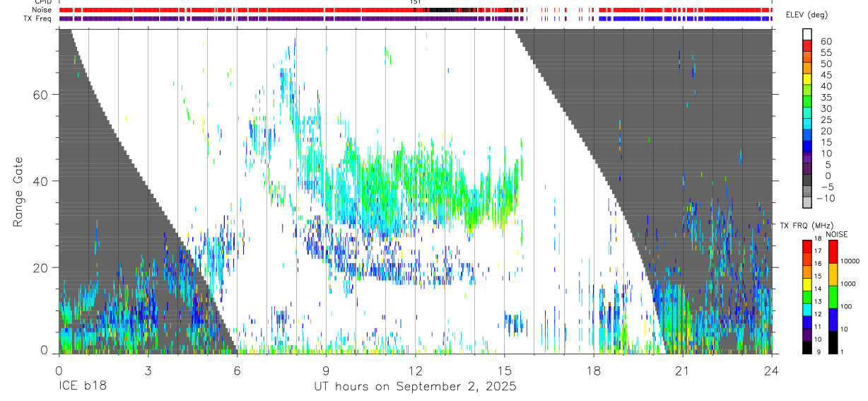Click the '13' label on the TX FRQ scale

[818, 301]
